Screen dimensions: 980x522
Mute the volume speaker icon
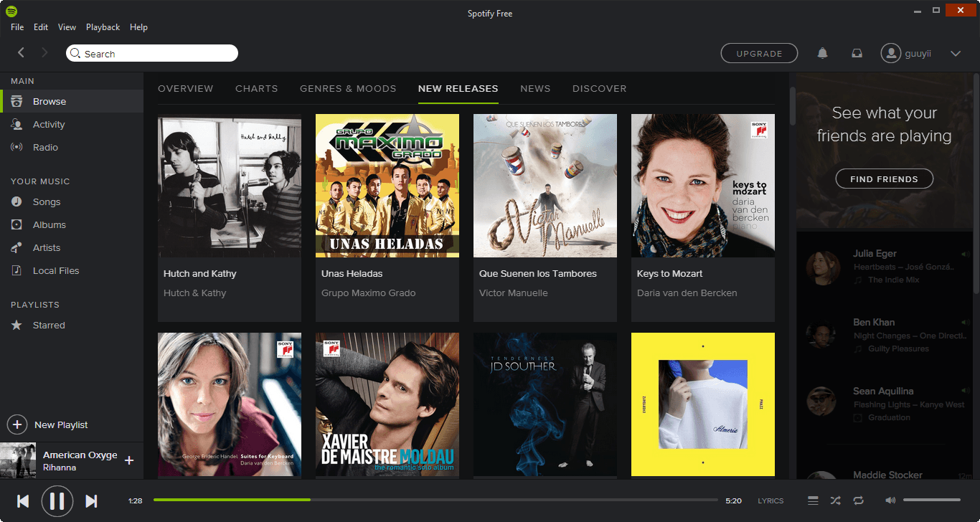[890, 500]
